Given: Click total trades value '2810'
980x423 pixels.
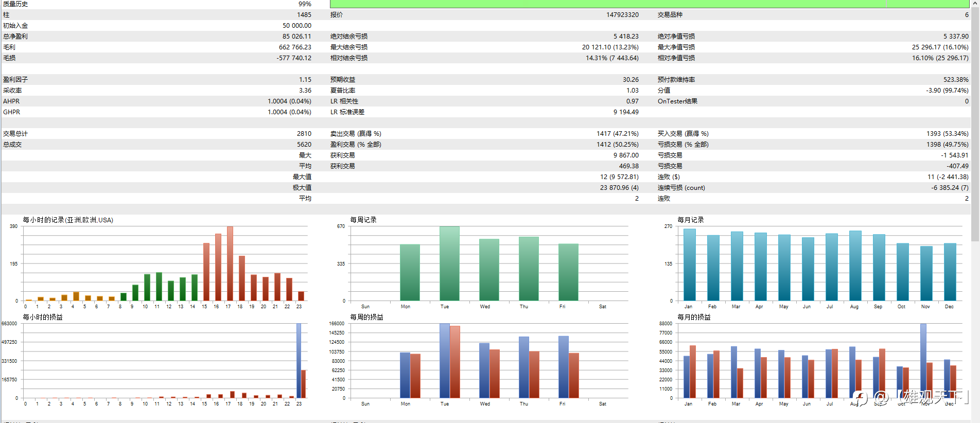Looking at the screenshot, I should 304,133.
